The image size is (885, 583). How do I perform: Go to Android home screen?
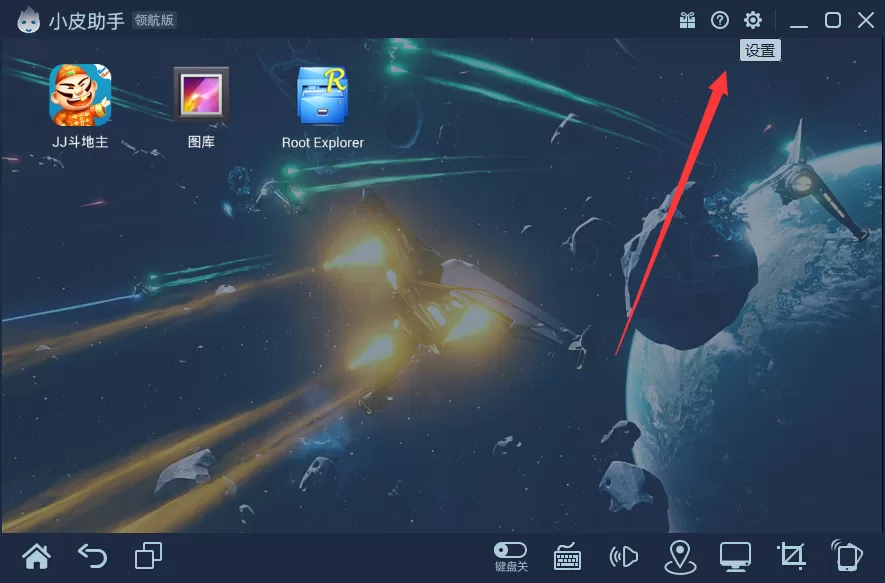37,556
